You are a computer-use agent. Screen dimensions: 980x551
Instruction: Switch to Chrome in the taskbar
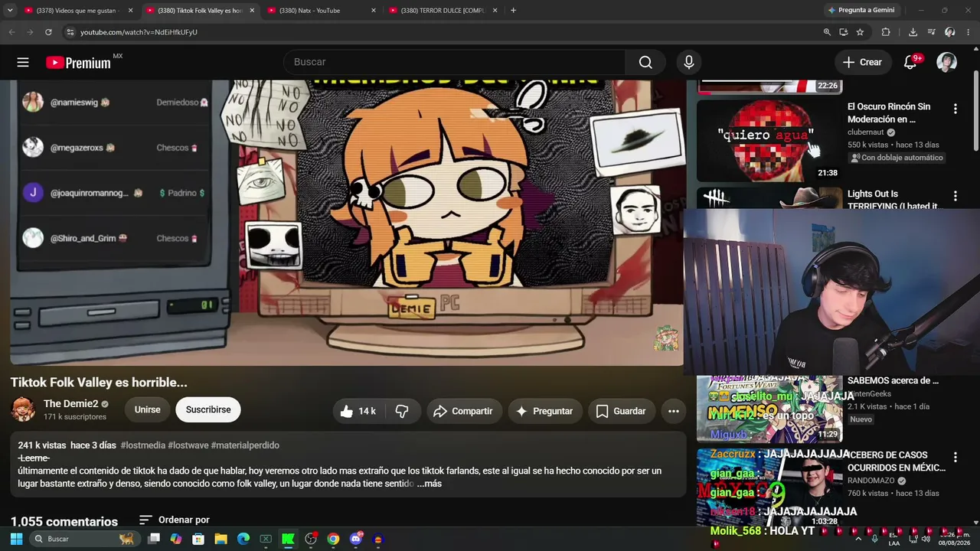333,539
